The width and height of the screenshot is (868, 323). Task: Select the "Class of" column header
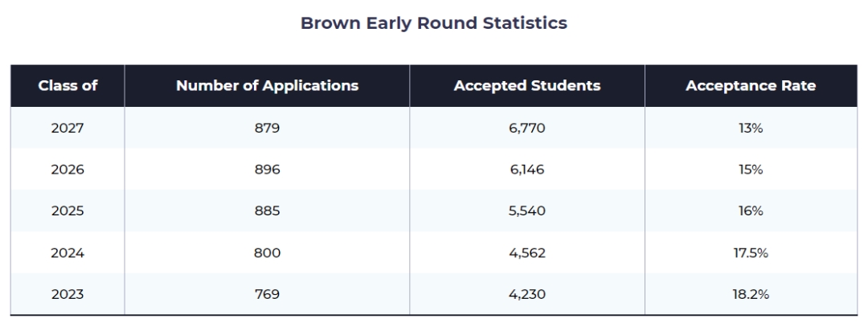(68, 86)
